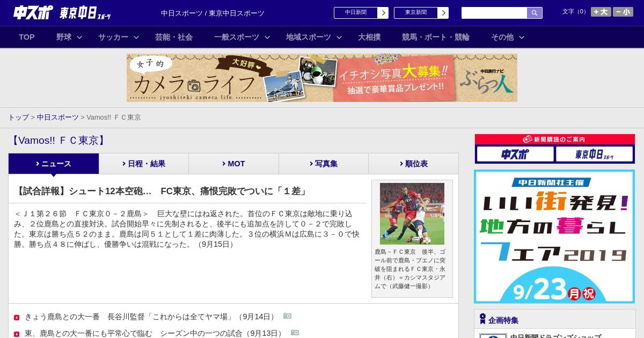Open article 東、鹿島との大一番にも平常心で臨む
This screenshot has width=644, height=338.
tap(155, 333)
